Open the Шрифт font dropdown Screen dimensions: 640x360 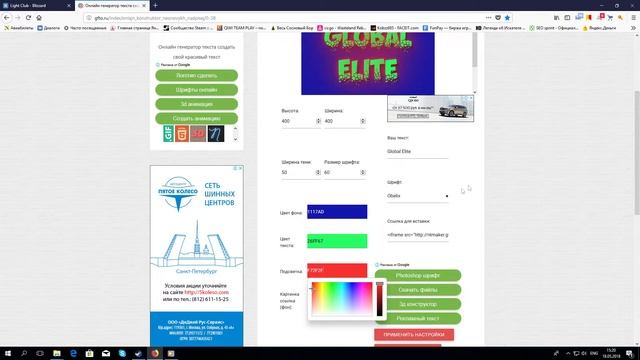(418, 196)
